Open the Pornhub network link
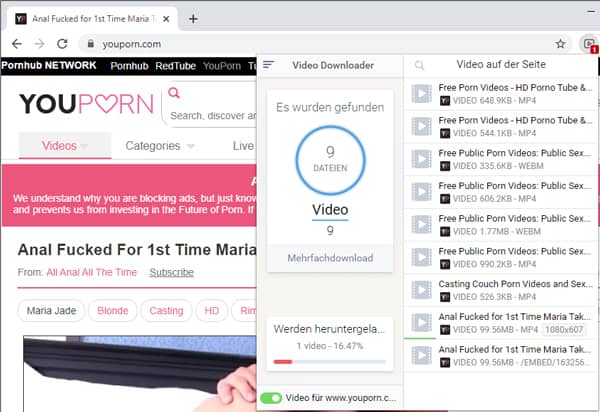Viewport: 600px width, 412px height. [x=129, y=66]
